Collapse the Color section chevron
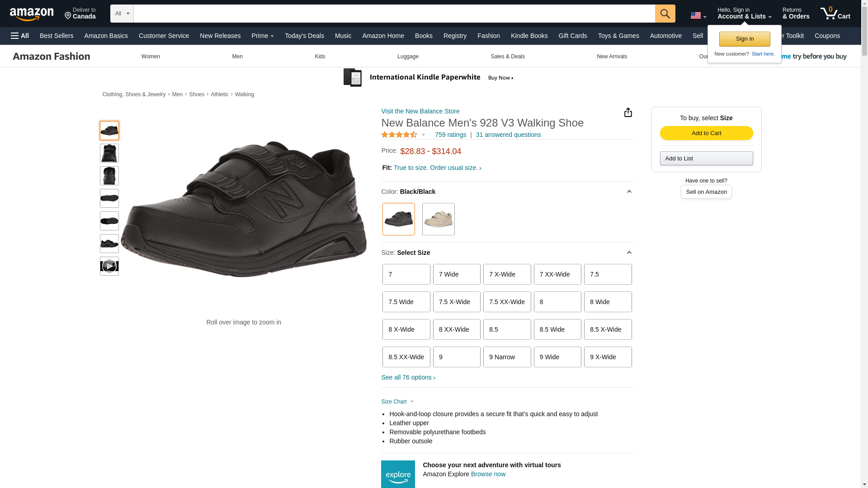The width and height of the screenshot is (868, 488). (x=629, y=192)
